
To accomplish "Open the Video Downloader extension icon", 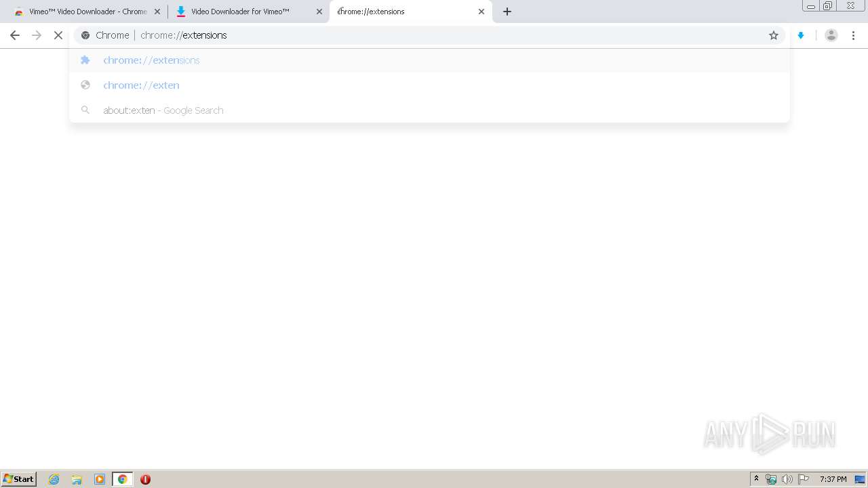I will [x=801, y=35].
